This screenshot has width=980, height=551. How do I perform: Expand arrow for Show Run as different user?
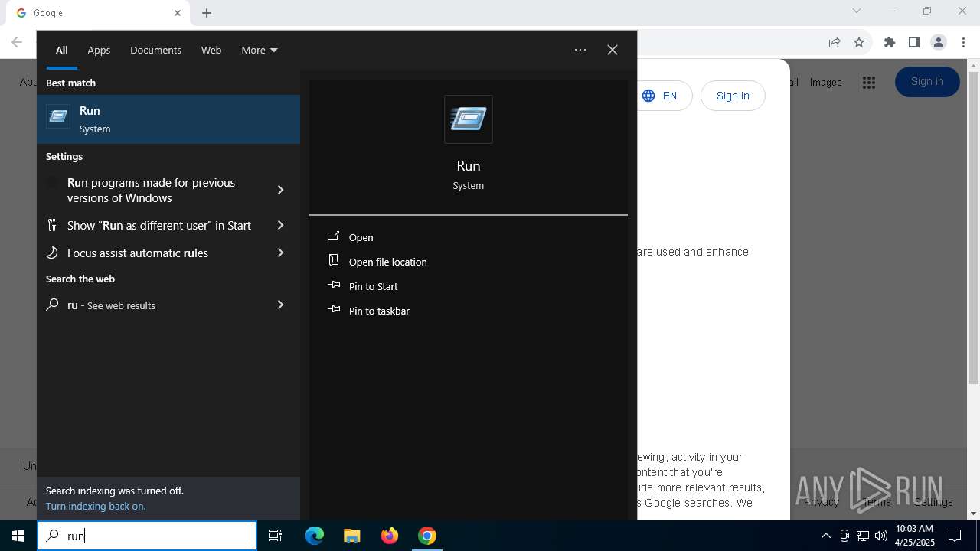click(280, 225)
